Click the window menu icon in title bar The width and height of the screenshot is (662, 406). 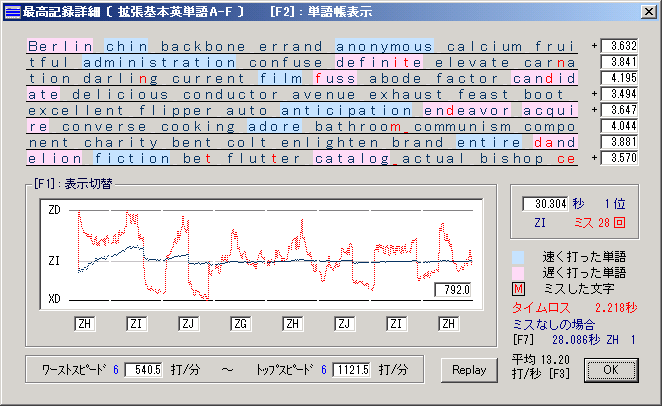12,12
